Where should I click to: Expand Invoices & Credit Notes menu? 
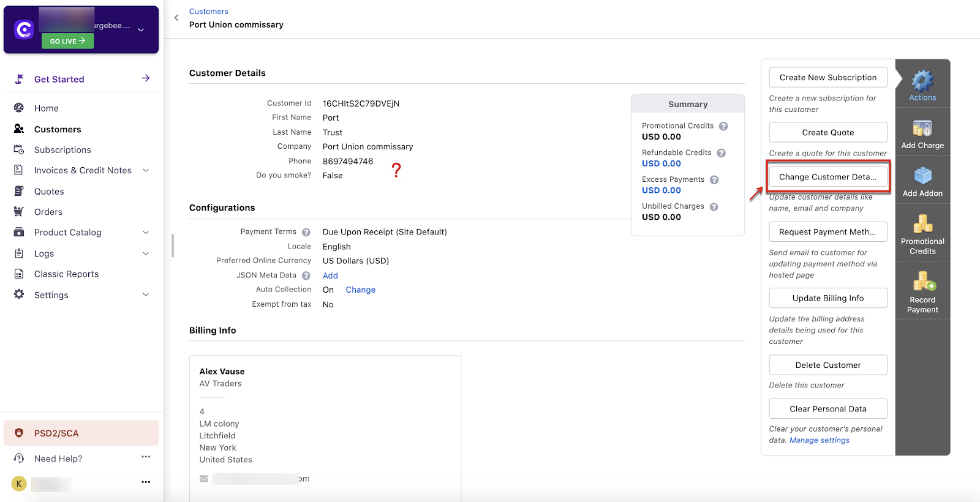click(x=146, y=170)
